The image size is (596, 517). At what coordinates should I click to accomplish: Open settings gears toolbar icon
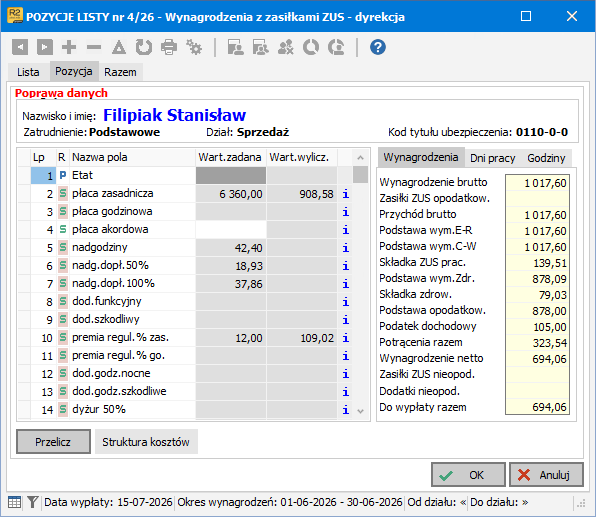point(194,47)
